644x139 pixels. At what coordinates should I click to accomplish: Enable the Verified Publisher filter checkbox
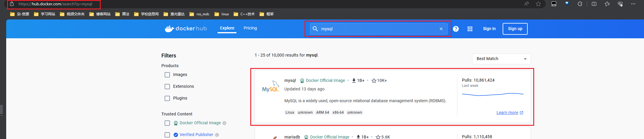(167, 135)
